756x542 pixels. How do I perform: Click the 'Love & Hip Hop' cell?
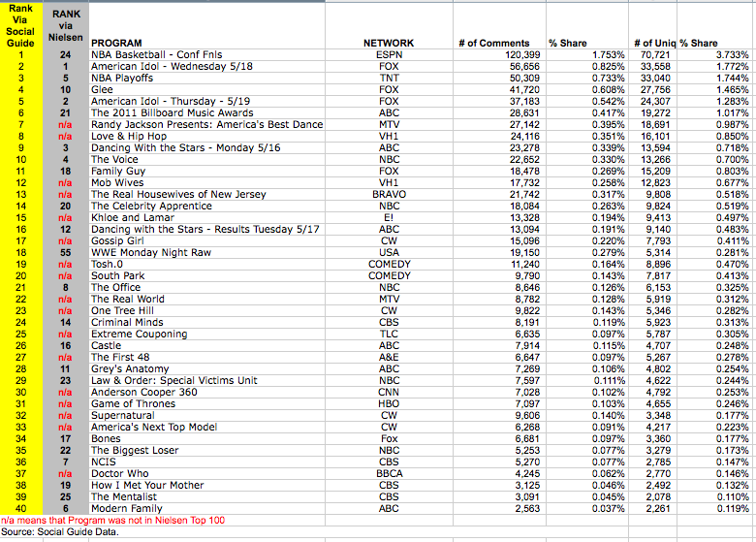pos(206,136)
